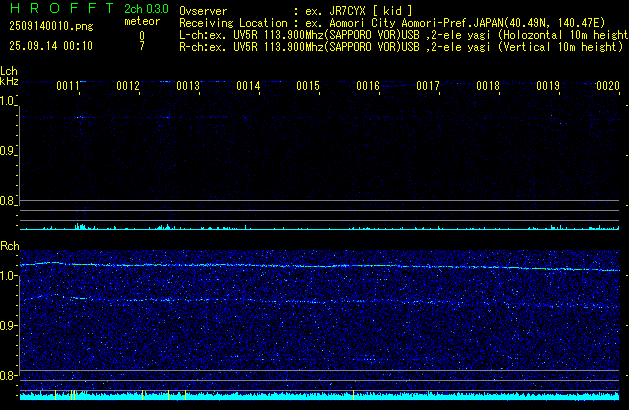The image size is (629, 410).
Task: Click the cyan Lch signal level graph
Action: (320, 227)
